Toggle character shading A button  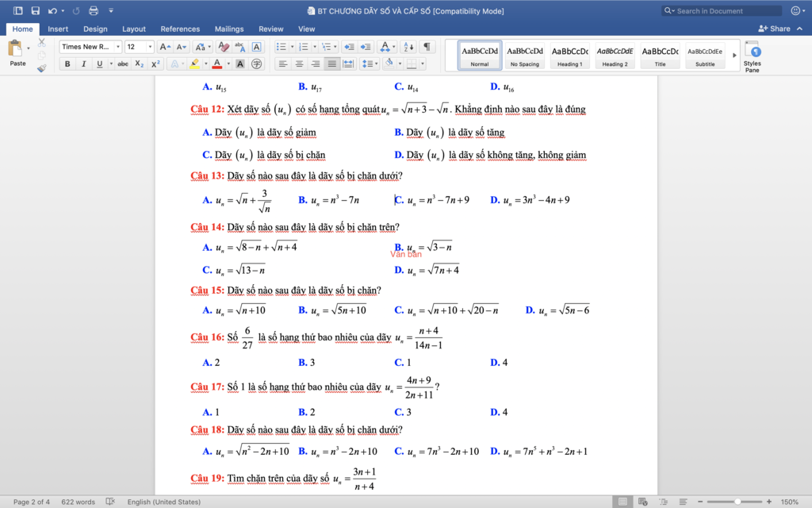click(x=239, y=63)
